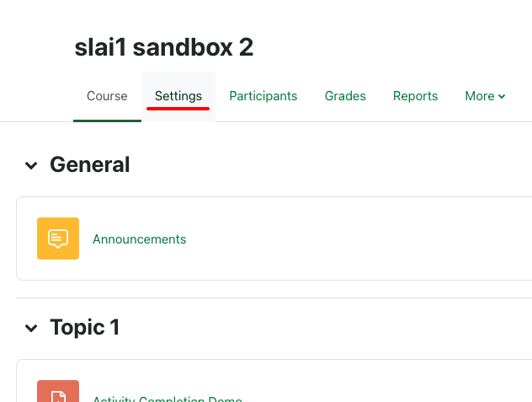
Task: Collapse the General section chevron
Action: coord(31,165)
